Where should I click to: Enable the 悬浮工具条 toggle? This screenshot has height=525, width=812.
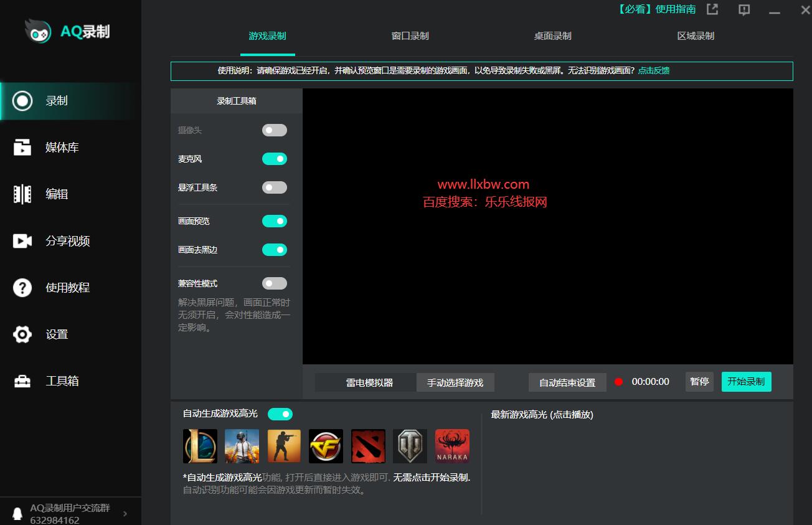(275, 187)
